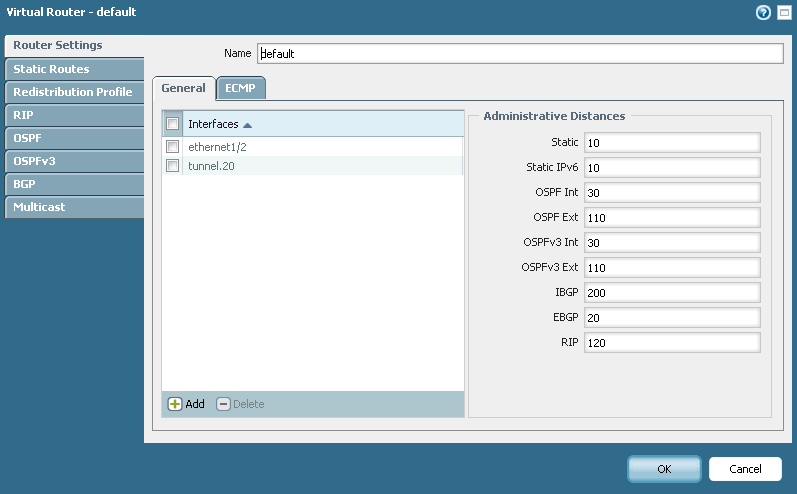The width and height of the screenshot is (797, 494).
Task: Click the green plus Add icon
Action: pos(175,404)
